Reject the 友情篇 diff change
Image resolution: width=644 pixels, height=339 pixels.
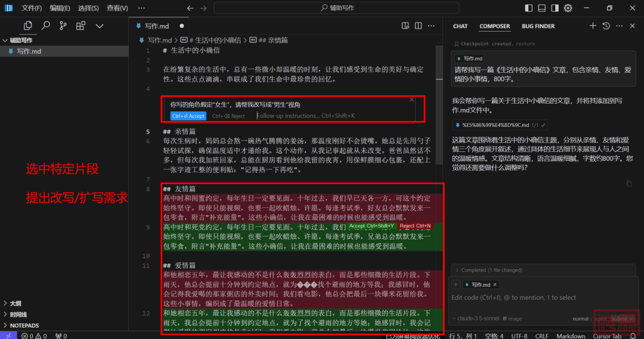415,226
